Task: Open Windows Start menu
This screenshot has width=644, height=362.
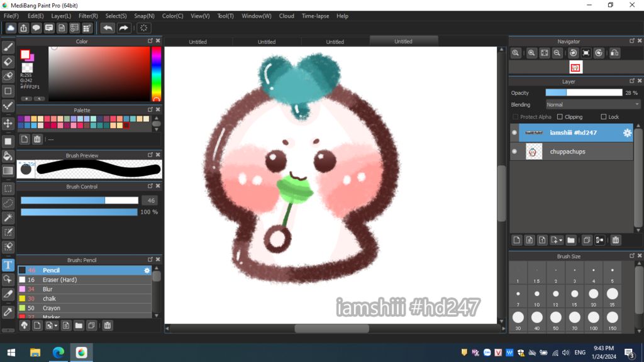Action: [x=11, y=353]
